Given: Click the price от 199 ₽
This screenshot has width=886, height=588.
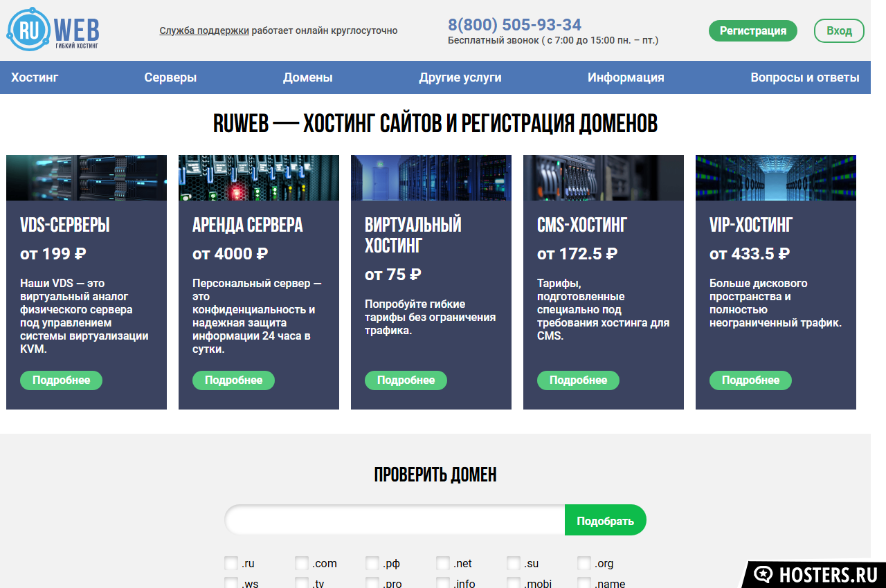Looking at the screenshot, I should [x=53, y=254].
